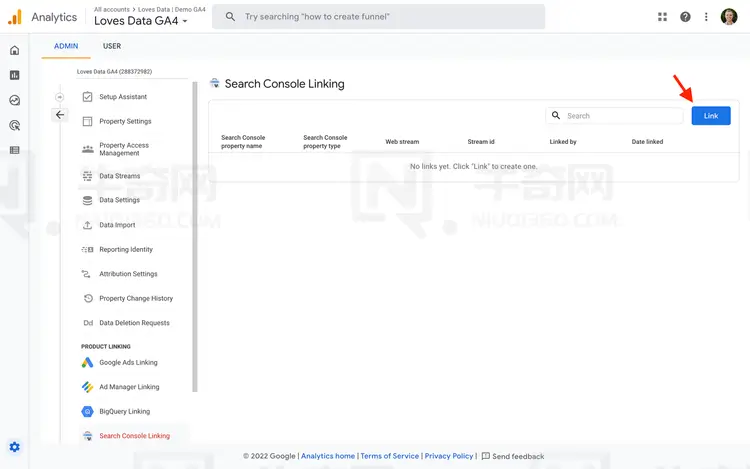Click the Search box in linking table
750x469 pixels.
pyautogui.click(x=614, y=116)
